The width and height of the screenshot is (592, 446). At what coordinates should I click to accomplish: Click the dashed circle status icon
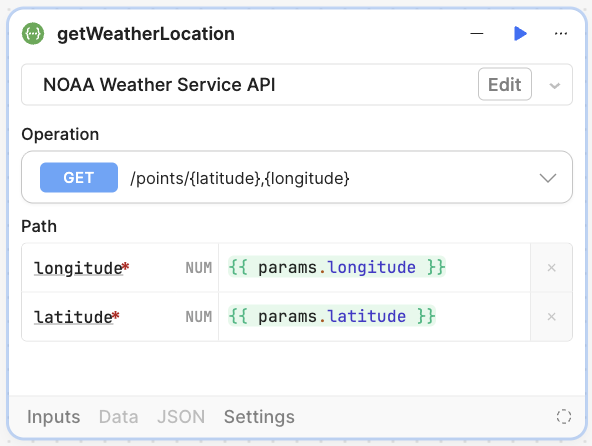(x=563, y=417)
